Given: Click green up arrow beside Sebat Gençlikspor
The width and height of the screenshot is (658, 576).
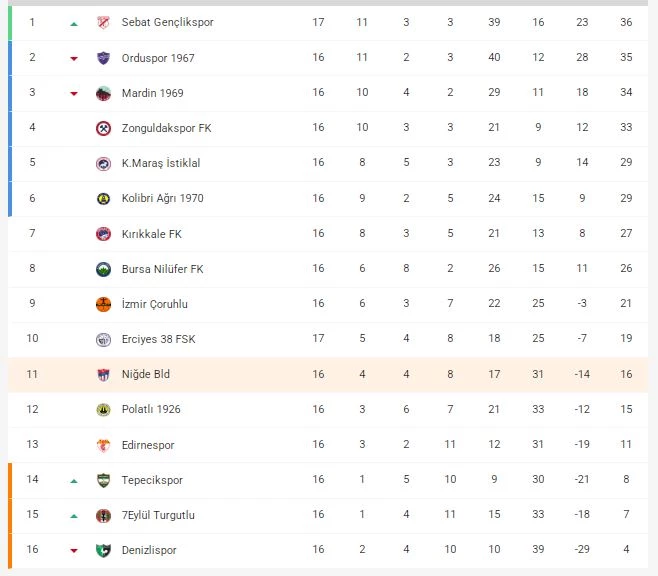Looking at the screenshot, I should (74, 24).
